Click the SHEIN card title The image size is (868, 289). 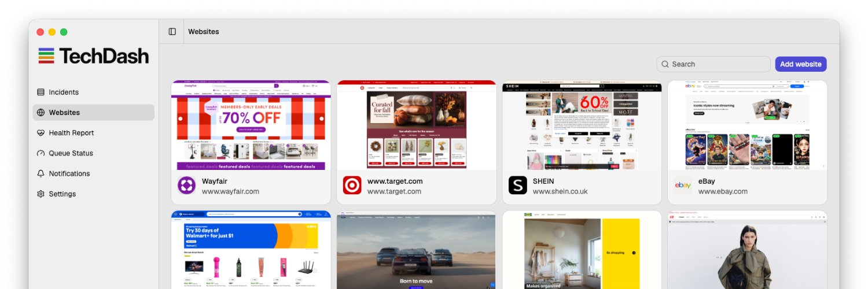click(x=543, y=181)
